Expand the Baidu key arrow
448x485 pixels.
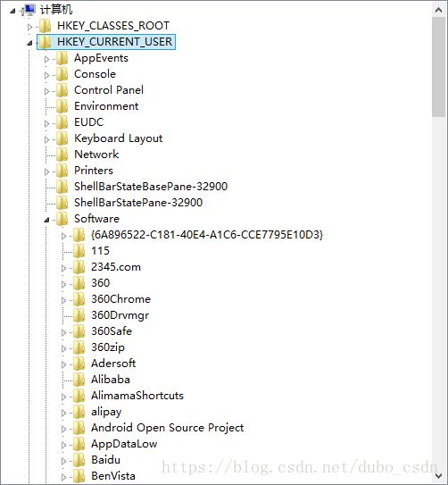tap(63, 461)
